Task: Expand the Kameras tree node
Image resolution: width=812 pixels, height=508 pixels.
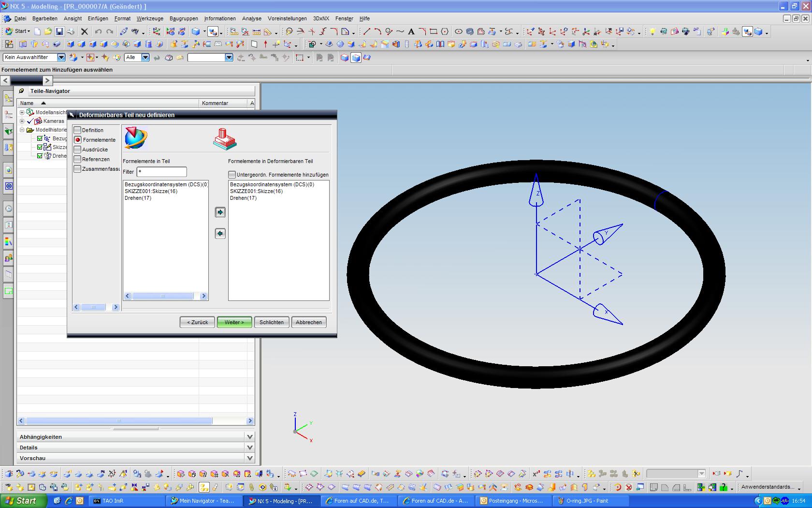Action: coord(22,121)
